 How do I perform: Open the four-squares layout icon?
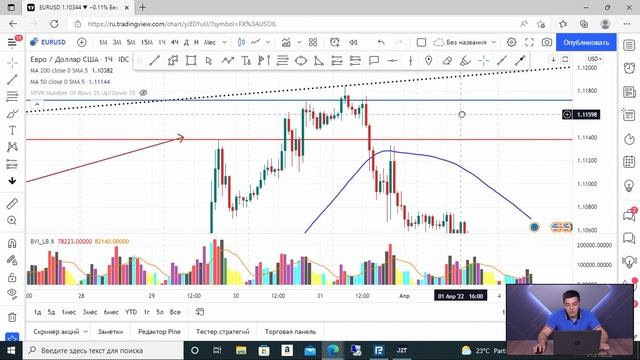click(x=313, y=42)
